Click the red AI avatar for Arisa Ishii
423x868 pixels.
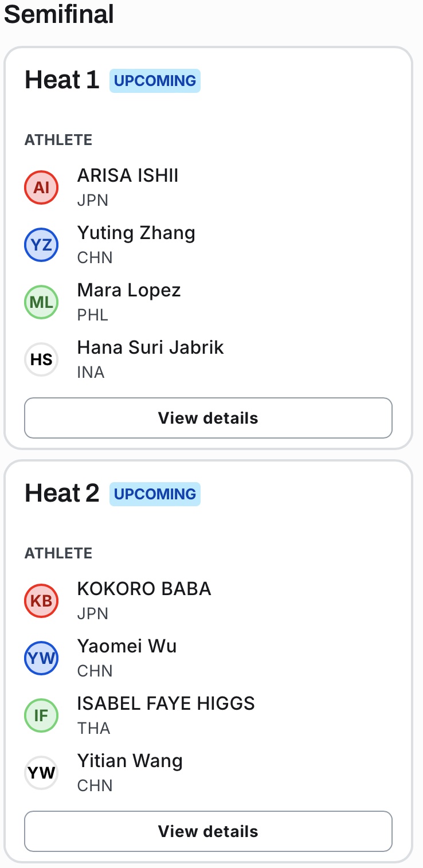tap(41, 187)
